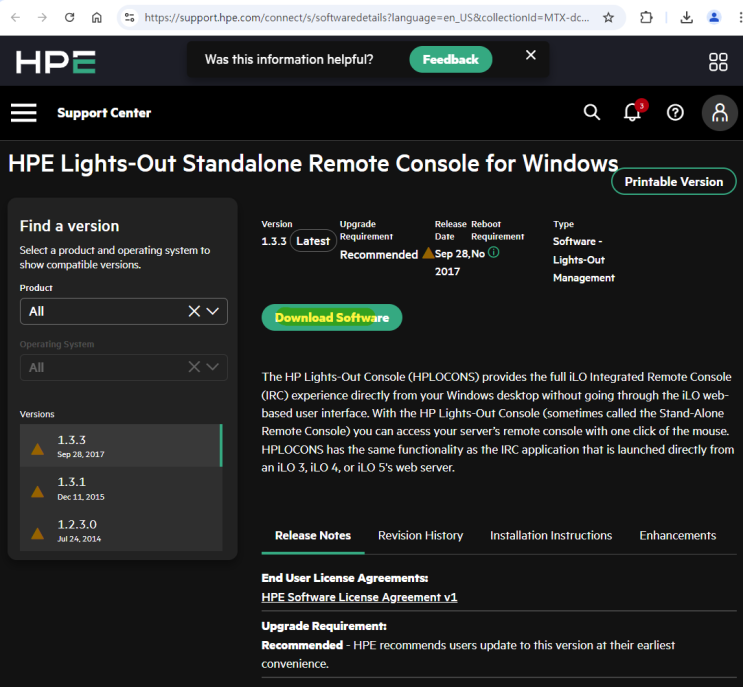Screen dimensions: 743x687
Task: Click the browser address bar URL
Action: pyautogui.click(x=366, y=18)
